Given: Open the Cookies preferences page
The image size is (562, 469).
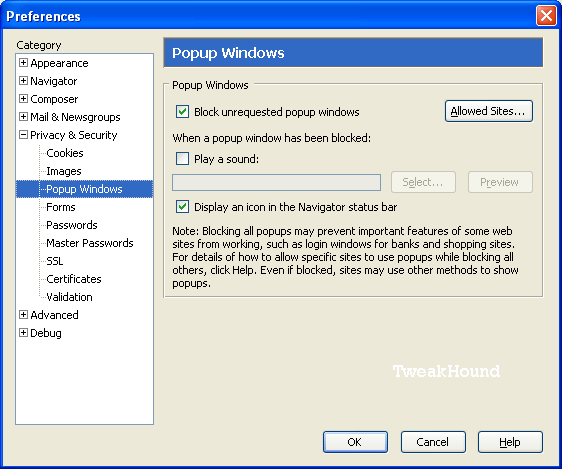Looking at the screenshot, I should click(65, 153).
